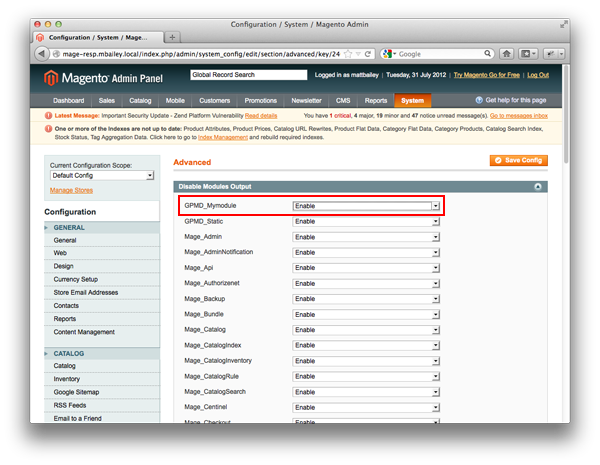Open the GPMD_Static Enable dropdown
The height and width of the screenshot is (465, 600).
click(366, 221)
